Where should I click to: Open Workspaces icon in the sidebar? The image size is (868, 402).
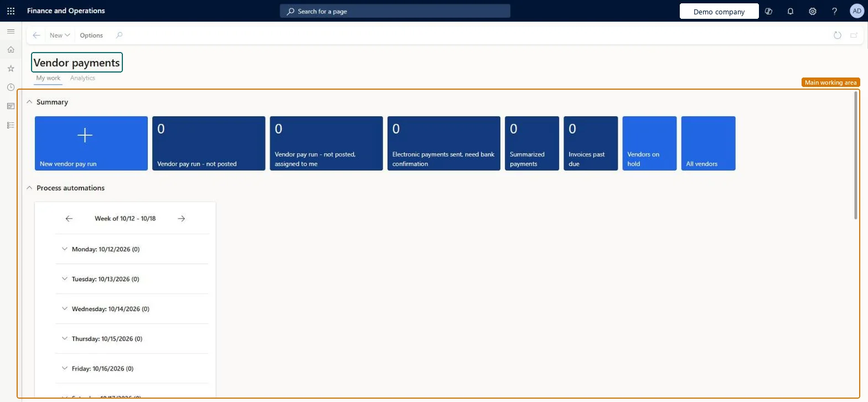coord(11,106)
